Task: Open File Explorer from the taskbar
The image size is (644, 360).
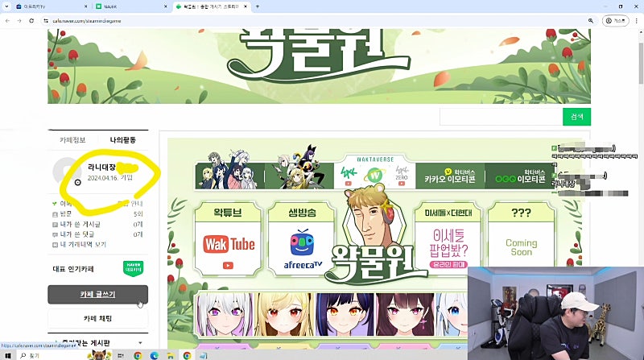Action: (171, 355)
